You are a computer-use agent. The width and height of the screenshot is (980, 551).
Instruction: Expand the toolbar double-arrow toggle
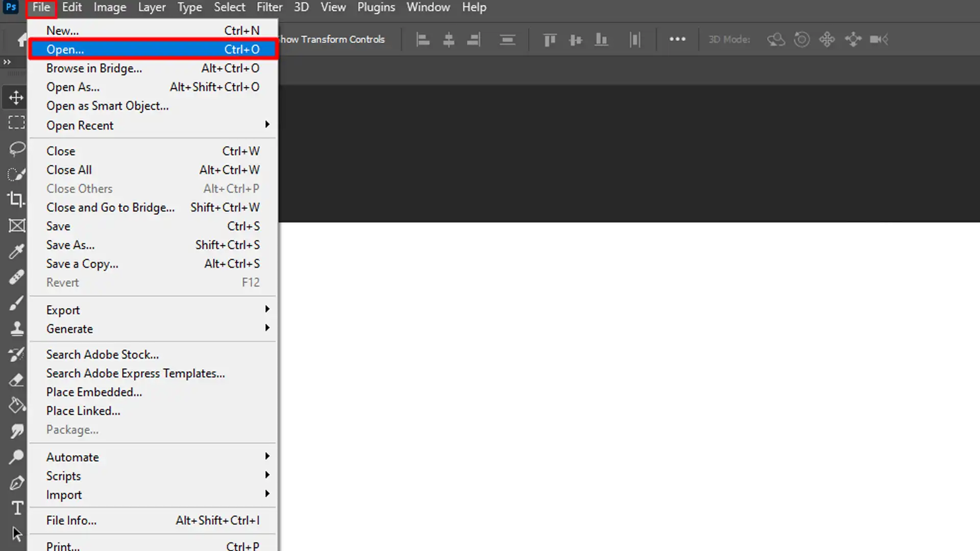(x=7, y=62)
